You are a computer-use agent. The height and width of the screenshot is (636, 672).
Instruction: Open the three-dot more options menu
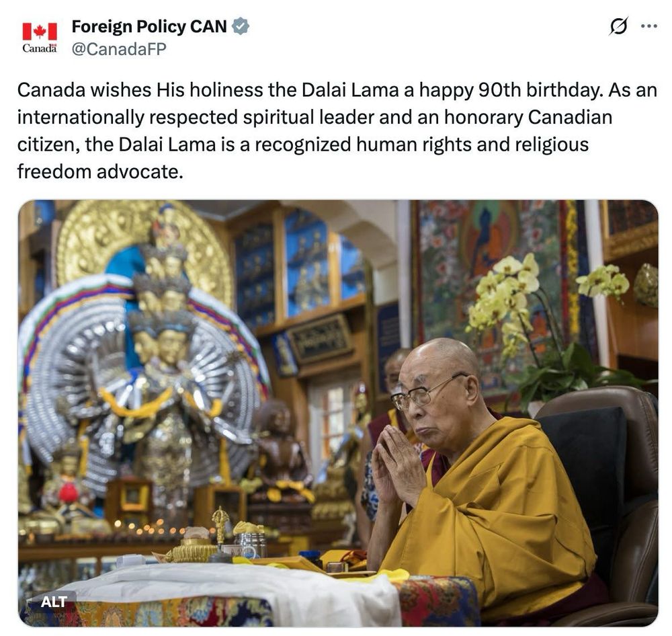click(x=649, y=27)
